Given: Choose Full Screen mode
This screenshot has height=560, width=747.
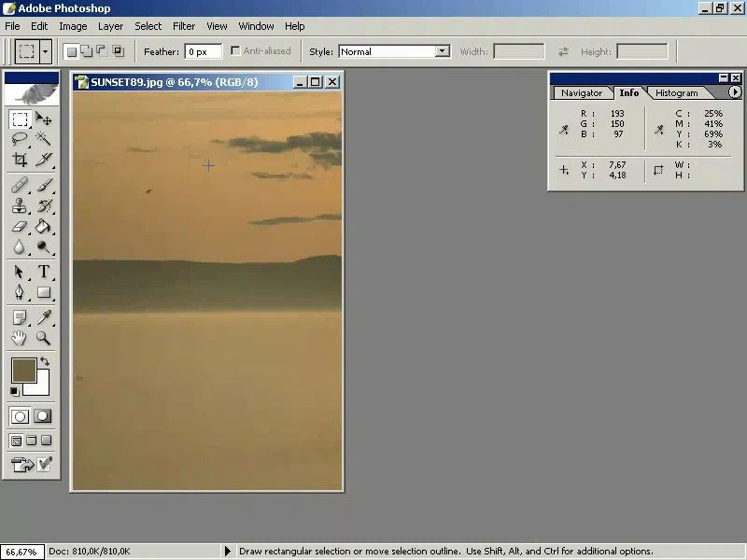Looking at the screenshot, I should 46,441.
